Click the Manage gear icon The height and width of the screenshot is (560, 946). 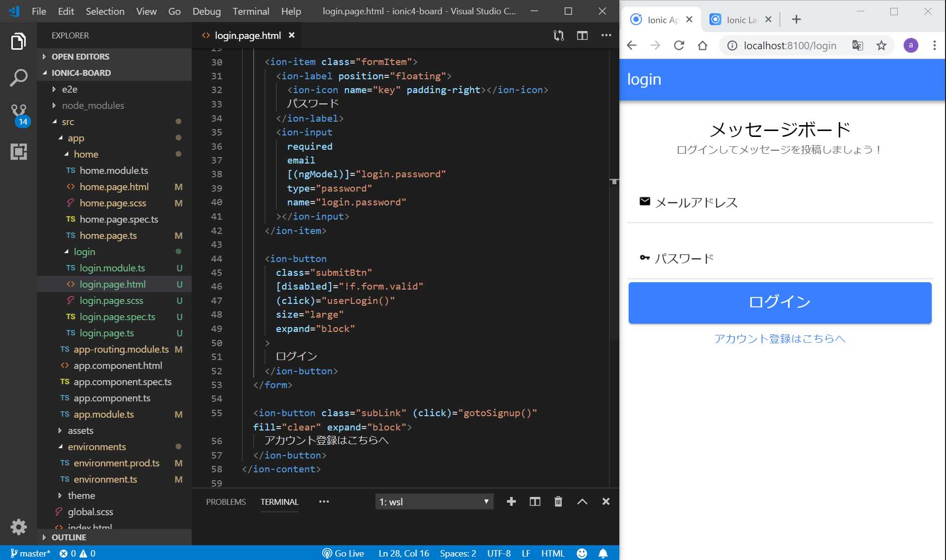pos(18,527)
